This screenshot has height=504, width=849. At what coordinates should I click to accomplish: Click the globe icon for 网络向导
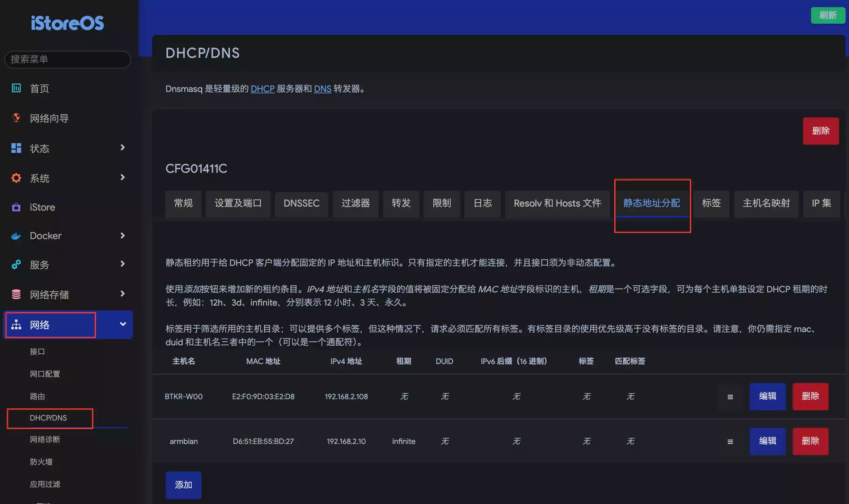coord(16,117)
